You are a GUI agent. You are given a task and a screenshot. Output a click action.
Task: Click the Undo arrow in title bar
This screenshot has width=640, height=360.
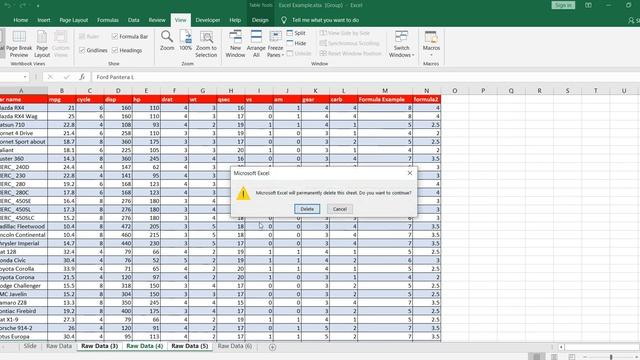(7, 5)
